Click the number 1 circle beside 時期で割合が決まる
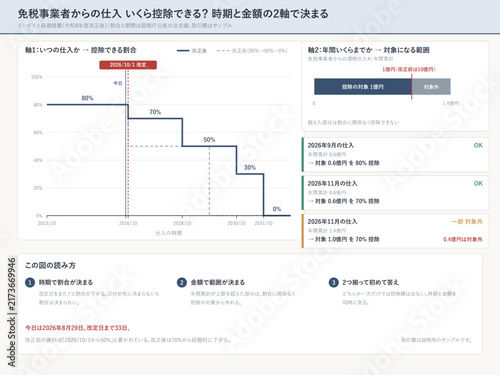The width and height of the screenshot is (500, 375). point(30,283)
